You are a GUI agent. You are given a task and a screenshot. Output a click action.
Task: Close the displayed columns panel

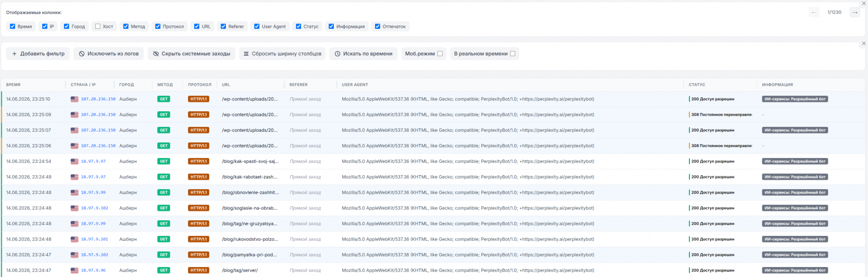864,3
